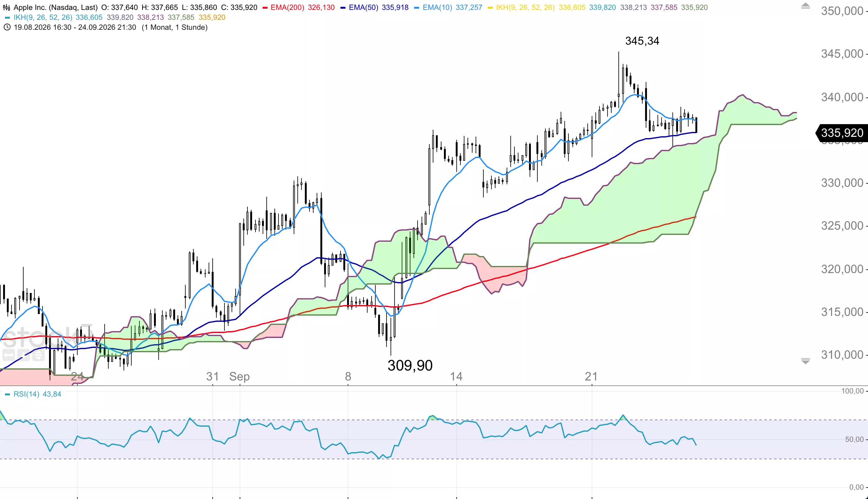Select the '1 Monat, 1 Stunde' timeframe label

(x=174, y=27)
